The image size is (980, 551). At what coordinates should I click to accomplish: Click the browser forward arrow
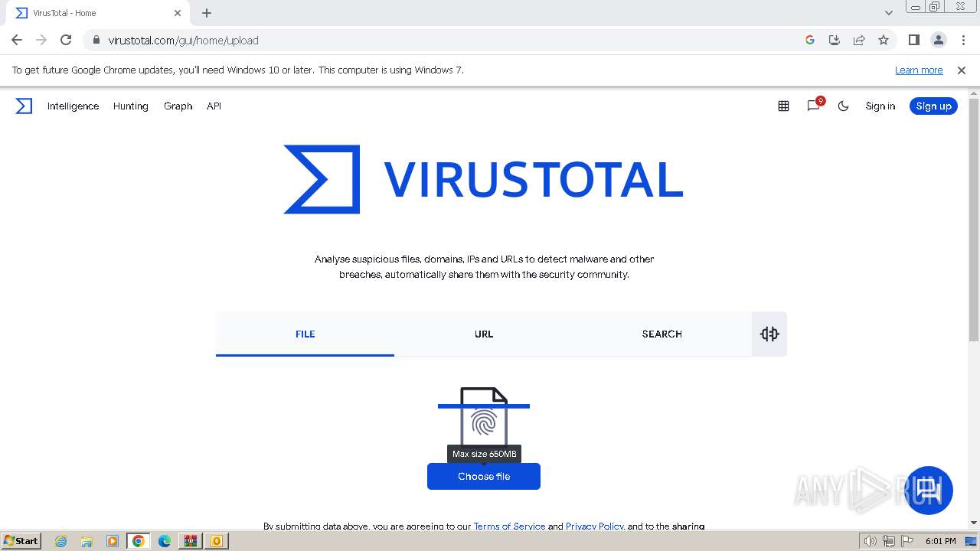41,40
